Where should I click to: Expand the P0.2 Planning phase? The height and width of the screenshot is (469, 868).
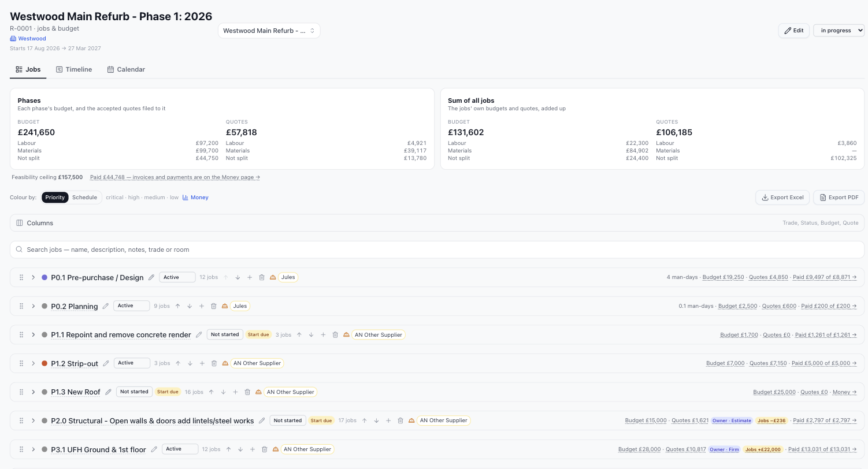34,306
